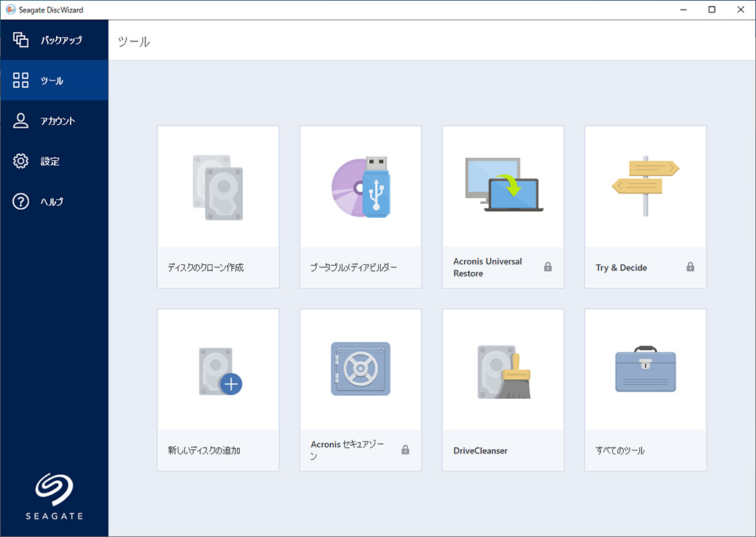Click the lock icon on Acronis Universal Restore
This screenshot has height=537, width=756.
click(x=548, y=267)
